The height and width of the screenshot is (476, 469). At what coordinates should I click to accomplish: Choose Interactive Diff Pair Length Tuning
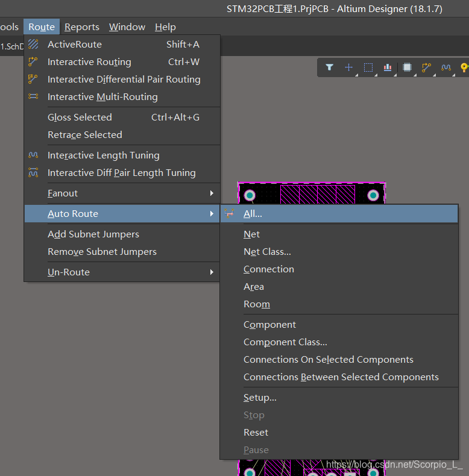tap(122, 172)
